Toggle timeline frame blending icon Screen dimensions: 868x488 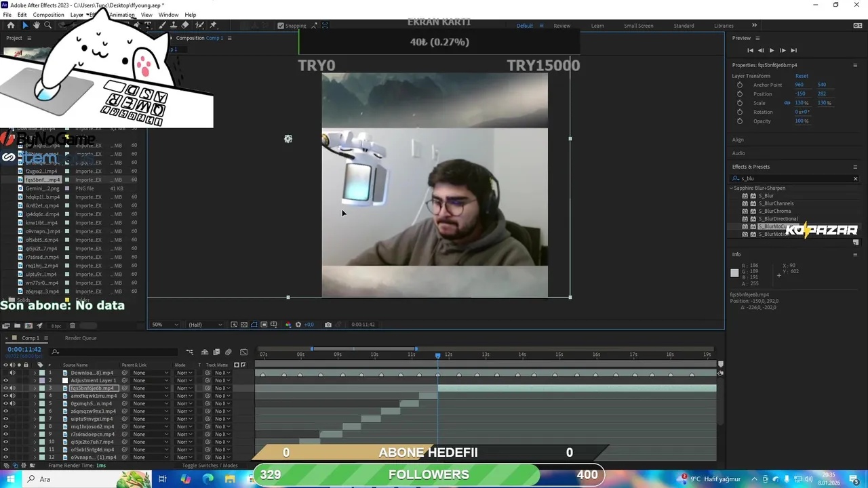216,352
